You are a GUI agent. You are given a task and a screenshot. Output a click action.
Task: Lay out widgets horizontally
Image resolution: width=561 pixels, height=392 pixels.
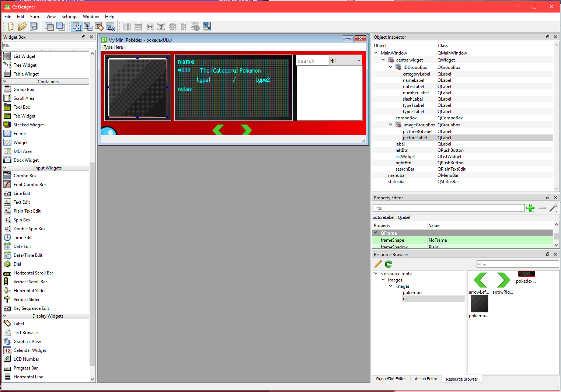pos(127,27)
